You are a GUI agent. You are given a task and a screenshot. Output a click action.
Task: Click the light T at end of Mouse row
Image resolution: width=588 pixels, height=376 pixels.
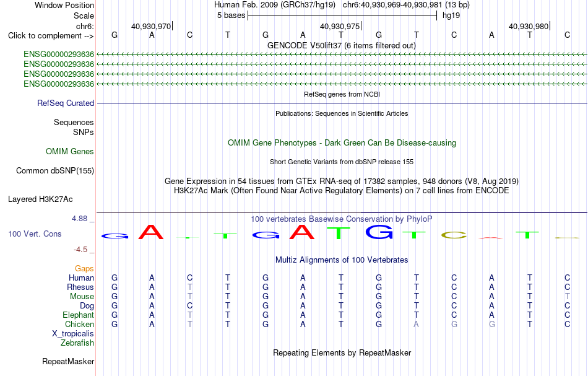tap(568, 297)
